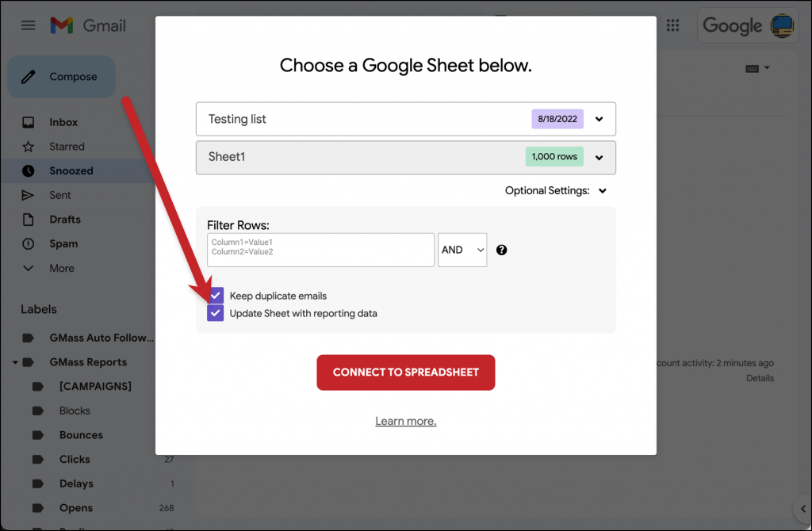Uncheck Keep duplicate emails
The image size is (812, 531).
[x=215, y=294]
